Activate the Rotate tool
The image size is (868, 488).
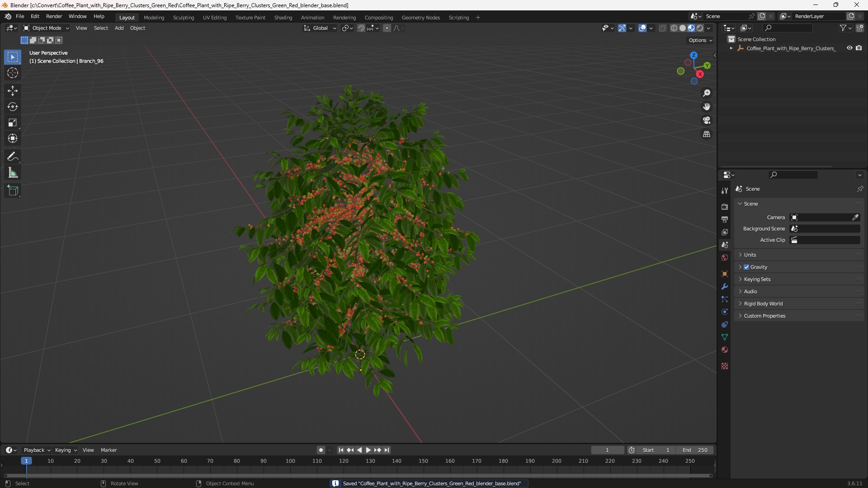coord(13,107)
